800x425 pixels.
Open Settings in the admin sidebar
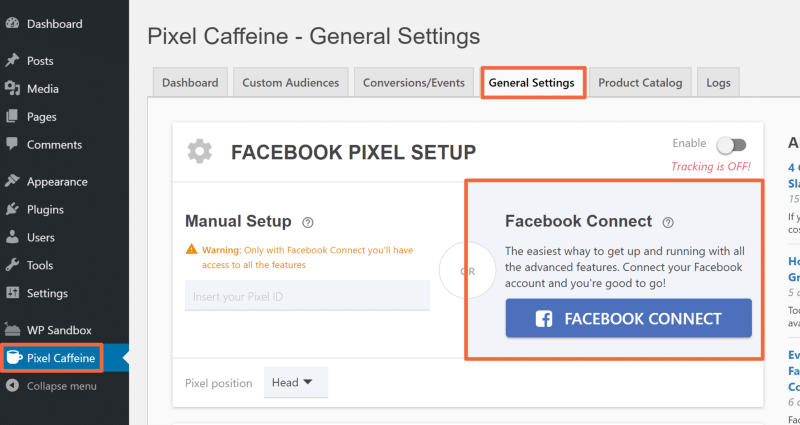click(x=47, y=294)
